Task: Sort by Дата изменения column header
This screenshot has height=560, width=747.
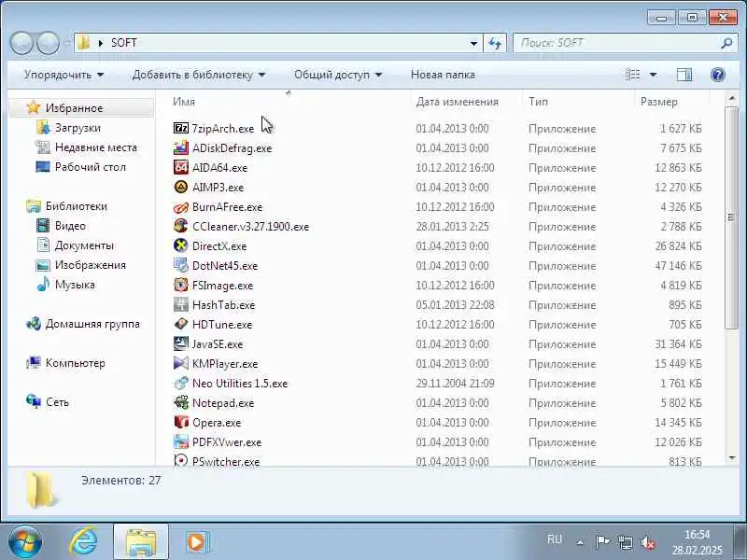Action: point(466,102)
